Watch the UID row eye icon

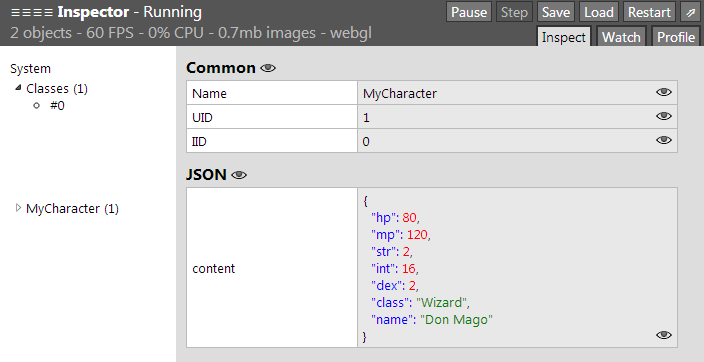[x=664, y=116]
